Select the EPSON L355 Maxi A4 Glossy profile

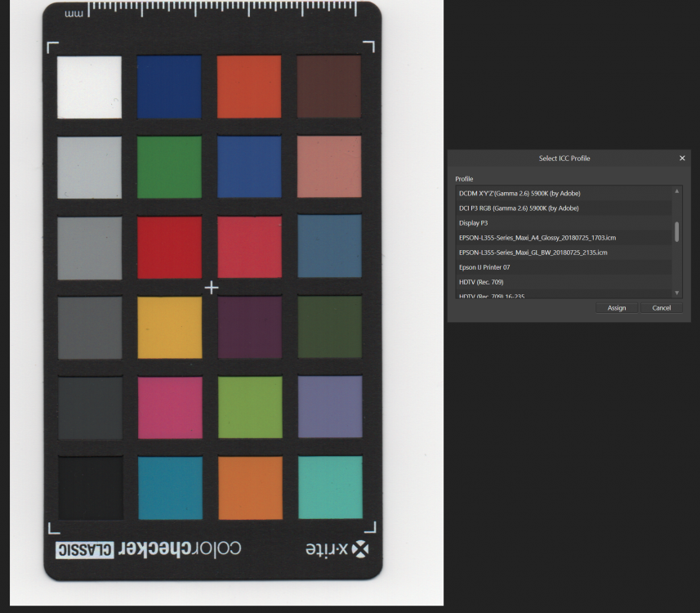point(537,238)
